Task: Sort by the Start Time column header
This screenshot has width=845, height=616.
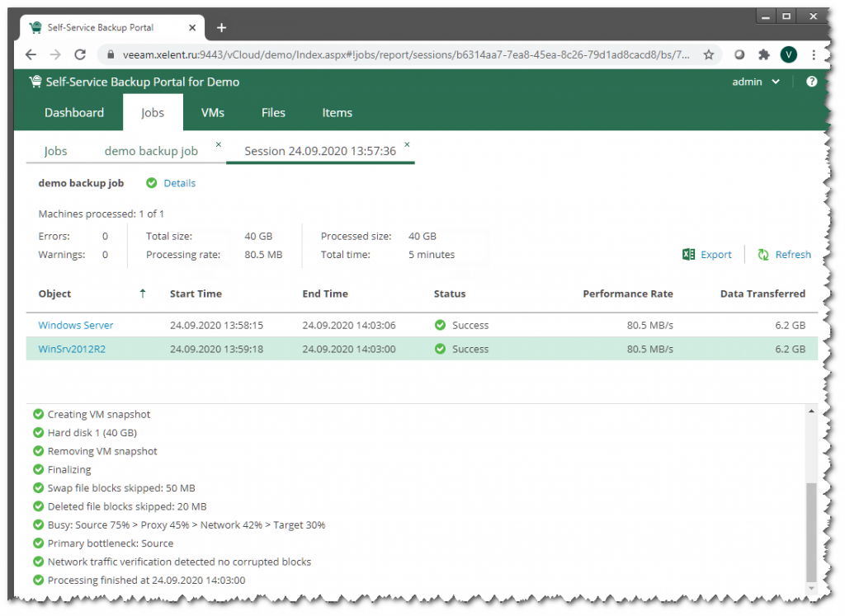Action: coord(196,294)
